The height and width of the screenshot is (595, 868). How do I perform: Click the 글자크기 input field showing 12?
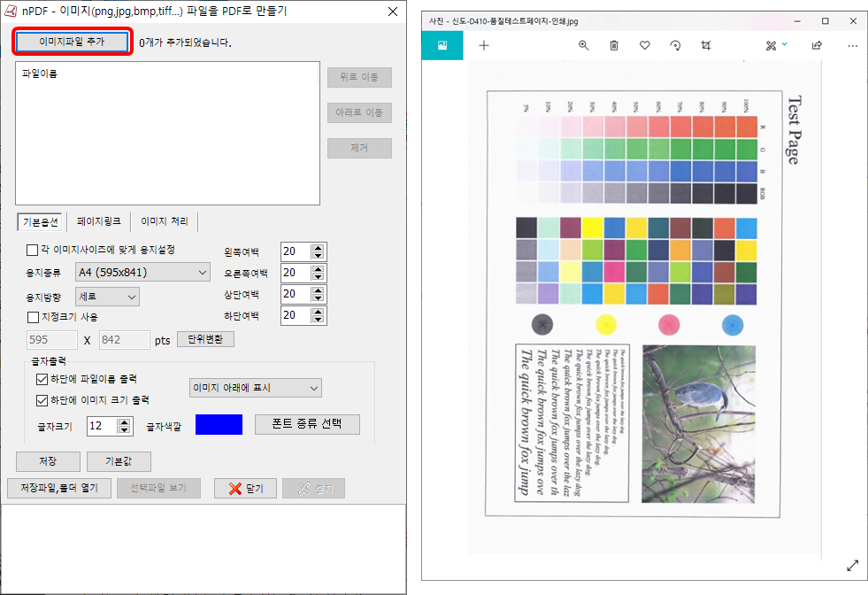(x=103, y=426)
